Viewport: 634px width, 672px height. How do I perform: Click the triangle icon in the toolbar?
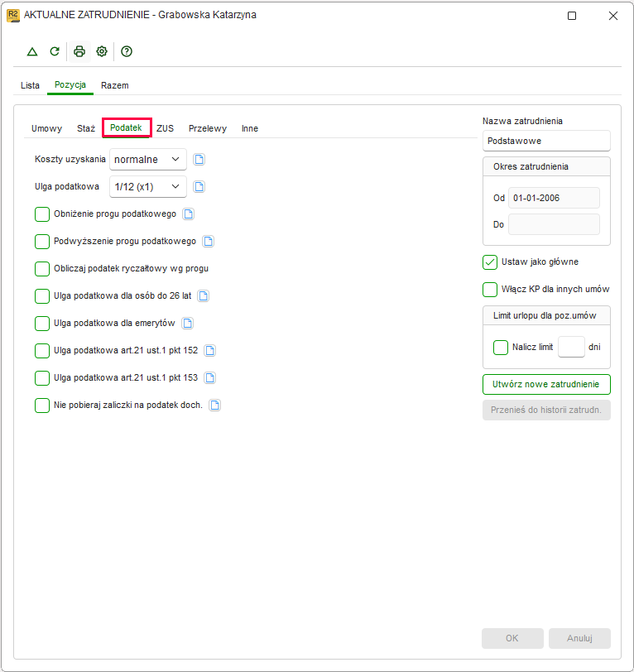[32, 52]
